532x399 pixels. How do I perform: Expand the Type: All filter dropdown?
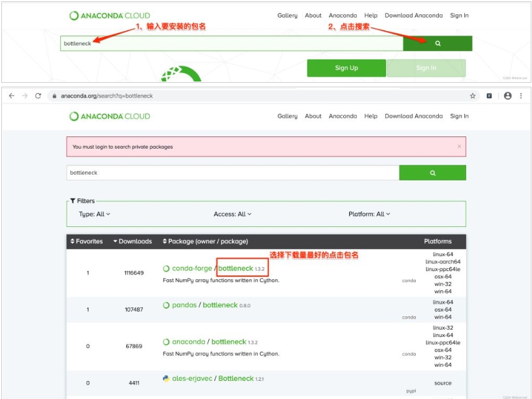tap(94, 214)
